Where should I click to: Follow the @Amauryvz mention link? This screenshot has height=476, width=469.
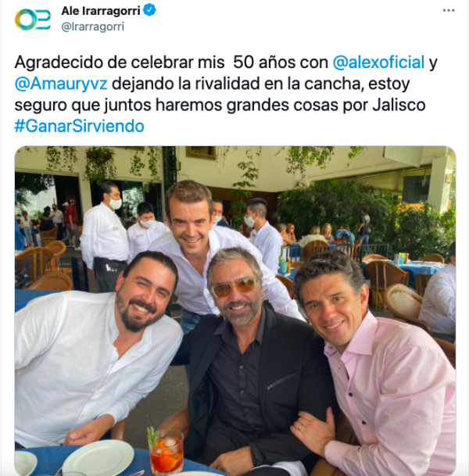(x=61, y=84)
